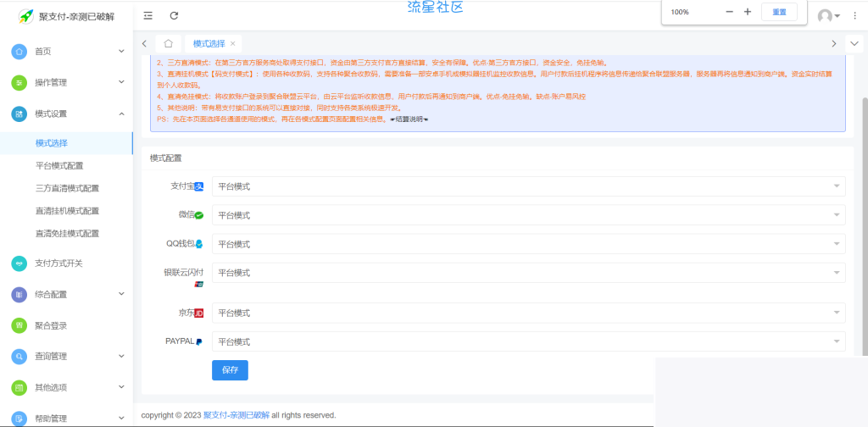
Task: Zoom out with the minus button
Action: [x=730, y=12]
